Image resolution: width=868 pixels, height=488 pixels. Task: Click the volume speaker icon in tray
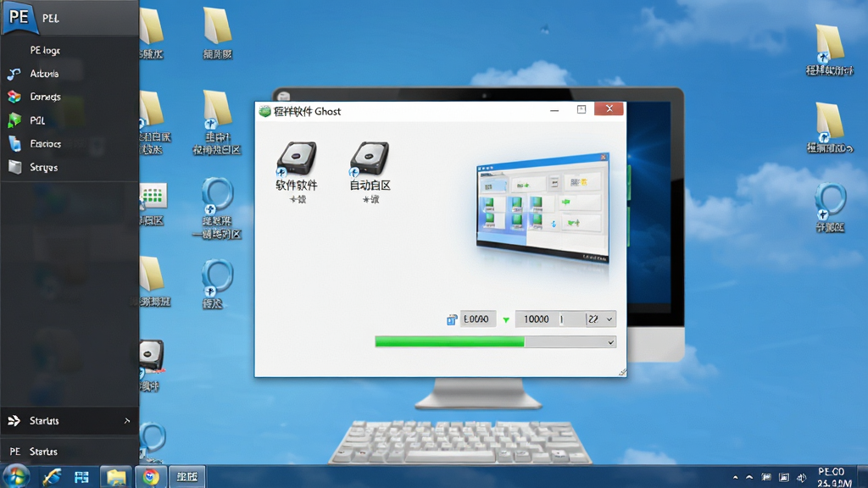(x=802, y=478)
